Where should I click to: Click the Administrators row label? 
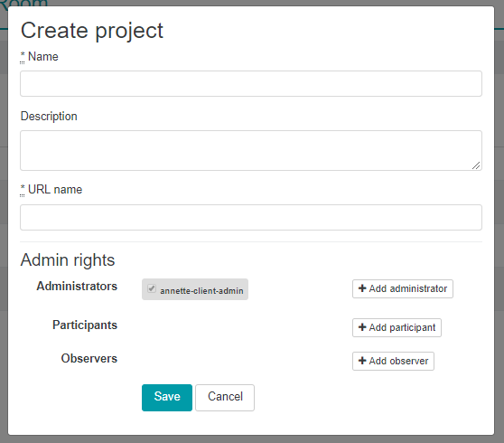click(77, 286)
